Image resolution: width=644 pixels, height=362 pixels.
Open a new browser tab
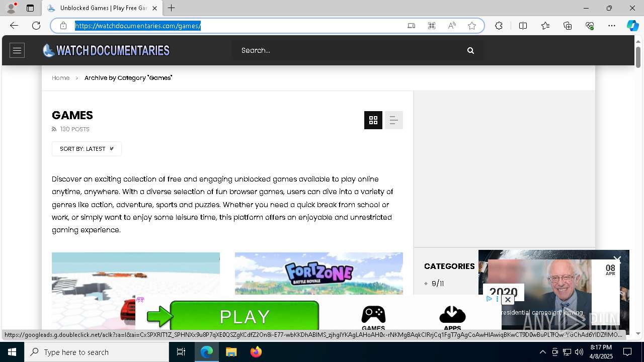[x=172, y=8]
